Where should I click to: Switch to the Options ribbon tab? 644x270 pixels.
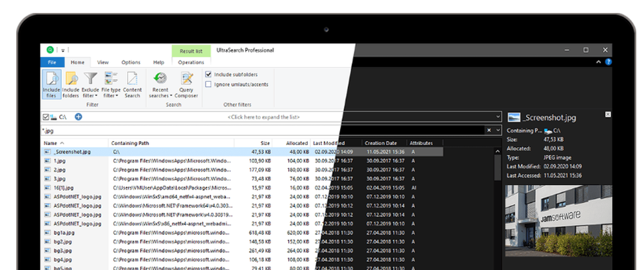point(131,63)
